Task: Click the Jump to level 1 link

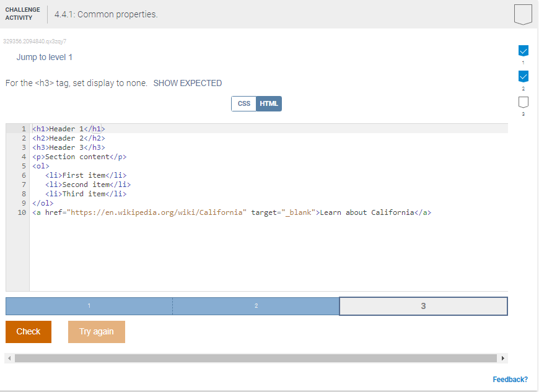Action: click(x=45, y=56)
